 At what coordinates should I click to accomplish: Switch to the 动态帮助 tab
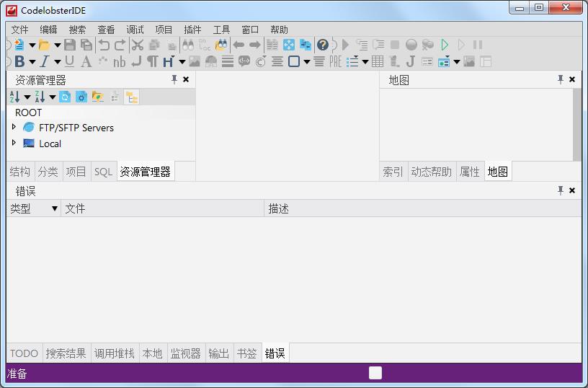coord(431,172)
